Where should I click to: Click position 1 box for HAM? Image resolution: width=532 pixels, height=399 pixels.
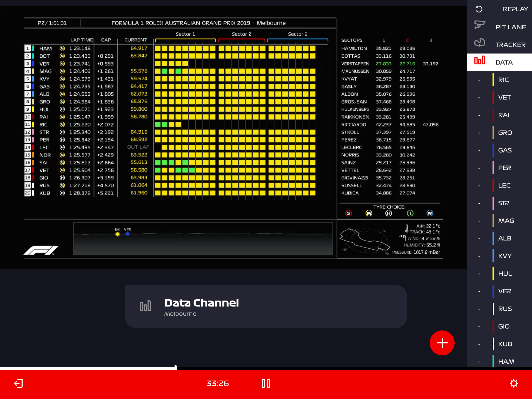point(28,49)
